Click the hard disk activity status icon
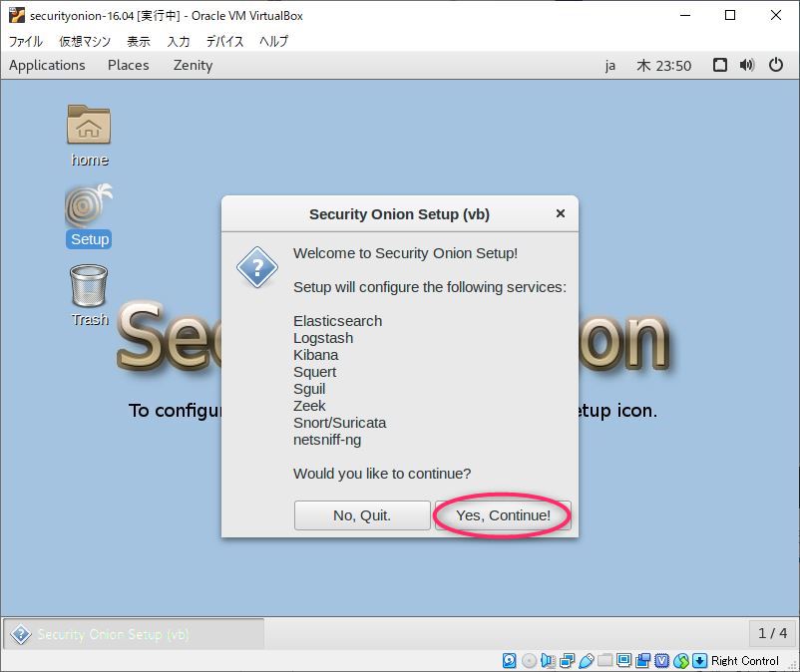The height and width of the screenshot is (672, 800). pyautogui.click(x=509, y=661)
